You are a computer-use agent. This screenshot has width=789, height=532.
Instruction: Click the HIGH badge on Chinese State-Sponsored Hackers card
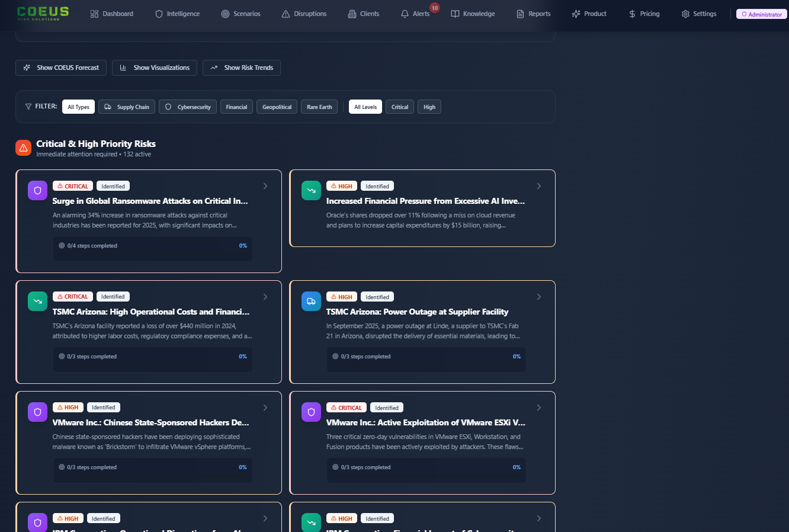(68, 407)
